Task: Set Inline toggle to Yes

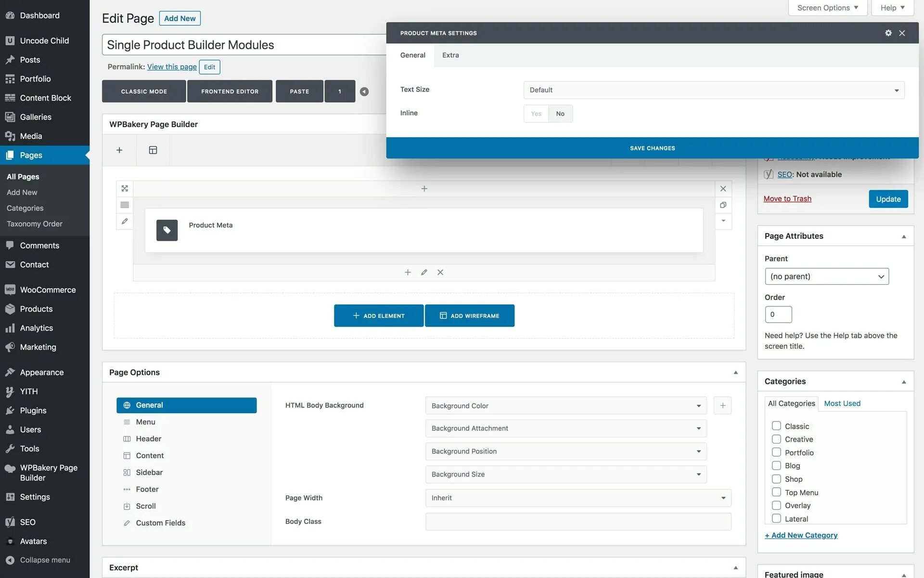Action: (x=536, y=114)
